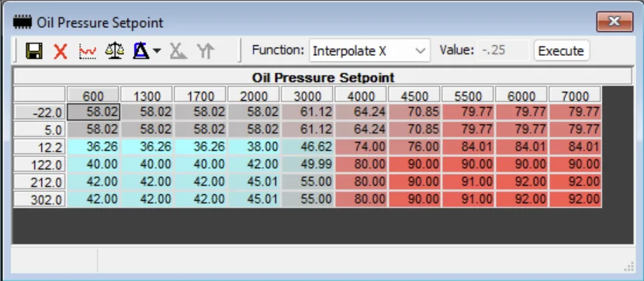The image size is (644, 281).
Task: Select cell 49.99 in the 122.0 row
Action: click(307, 165)
